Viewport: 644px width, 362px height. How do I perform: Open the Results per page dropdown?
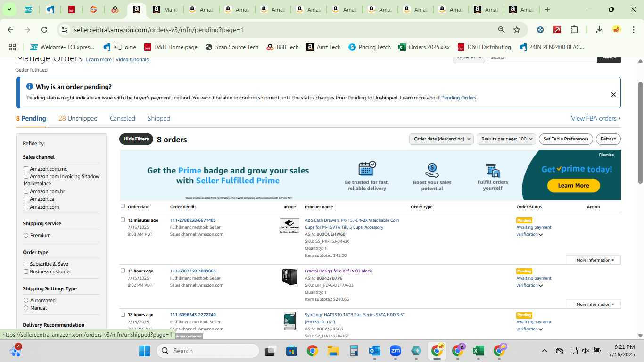point(506,139)
